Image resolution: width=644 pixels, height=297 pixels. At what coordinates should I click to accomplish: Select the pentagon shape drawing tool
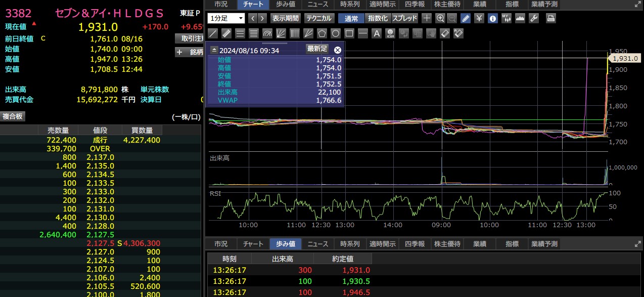[322, 33]
